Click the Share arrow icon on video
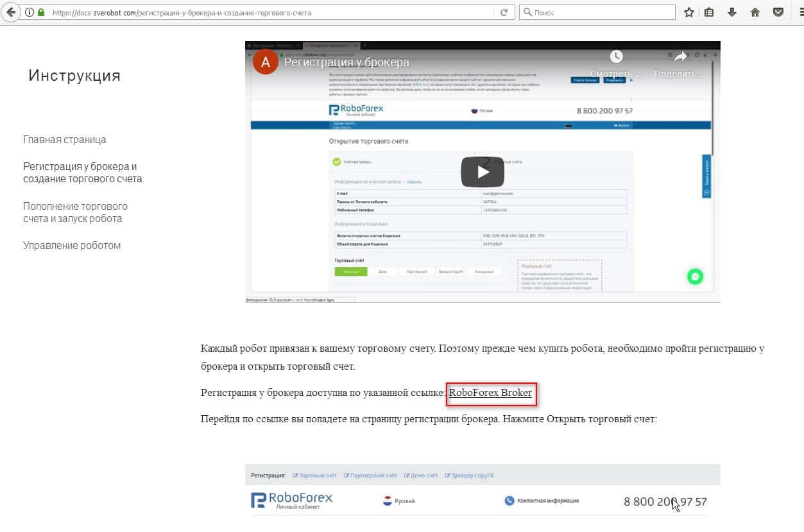Viewport: 804px width, 532px height. 680,57
